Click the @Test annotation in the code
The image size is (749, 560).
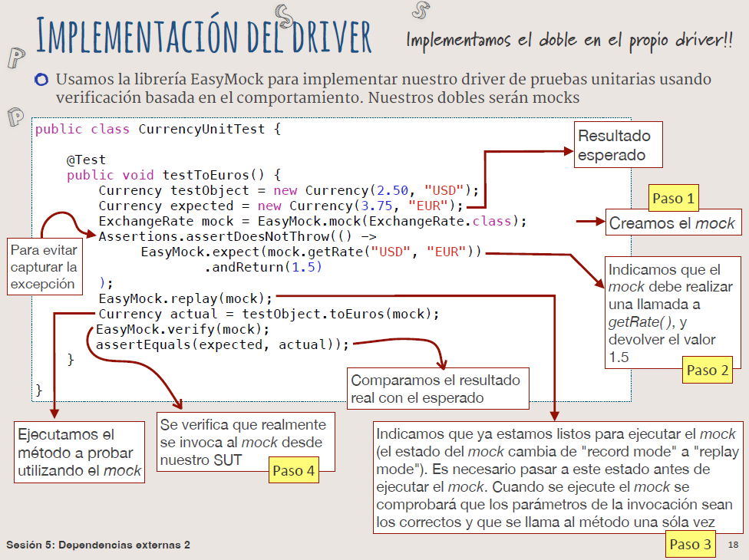coord(86,160)
